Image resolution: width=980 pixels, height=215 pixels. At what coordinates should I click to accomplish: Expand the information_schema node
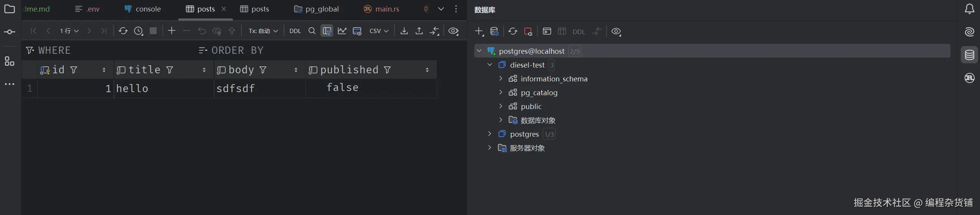point(501,78)
